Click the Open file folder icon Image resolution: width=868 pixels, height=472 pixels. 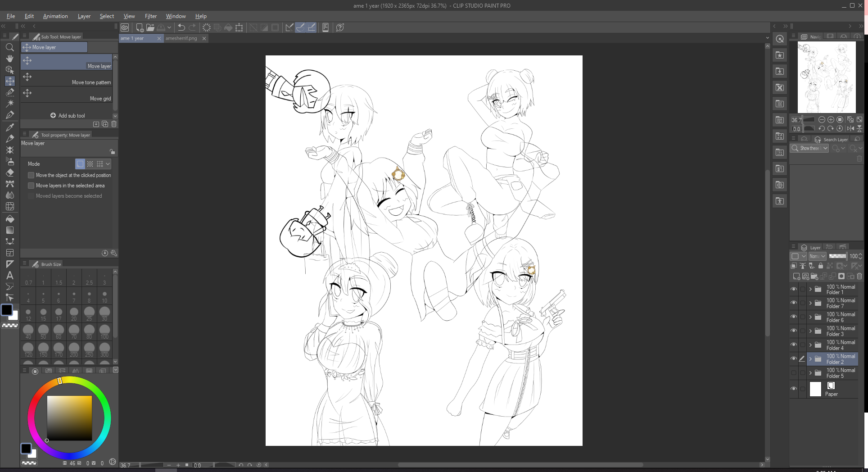click(150, 27)
